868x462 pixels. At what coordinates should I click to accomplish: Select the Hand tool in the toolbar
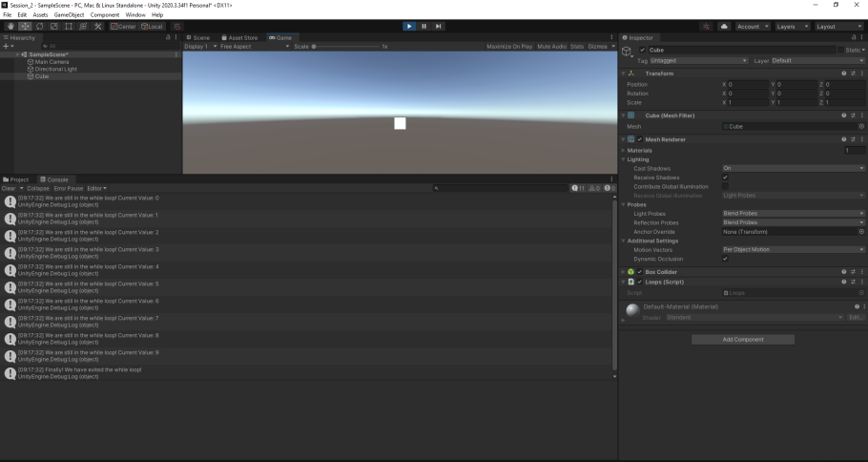(x=10, y=26)
